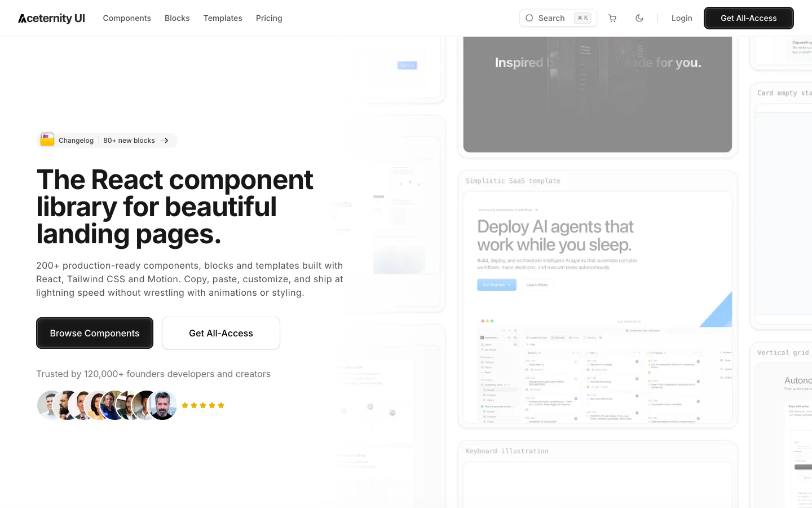
Task: Open the Changelog link
Action: coord(76,141)
